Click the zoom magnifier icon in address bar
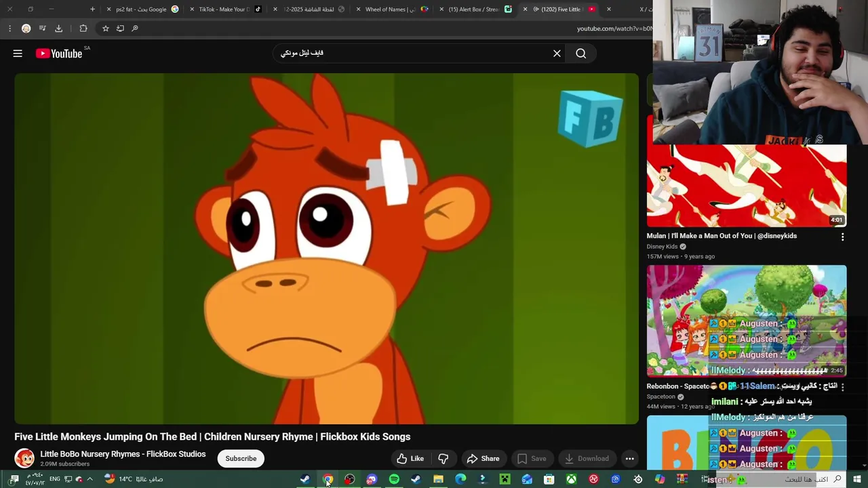 pyautogui.click(x=135, y=28)
